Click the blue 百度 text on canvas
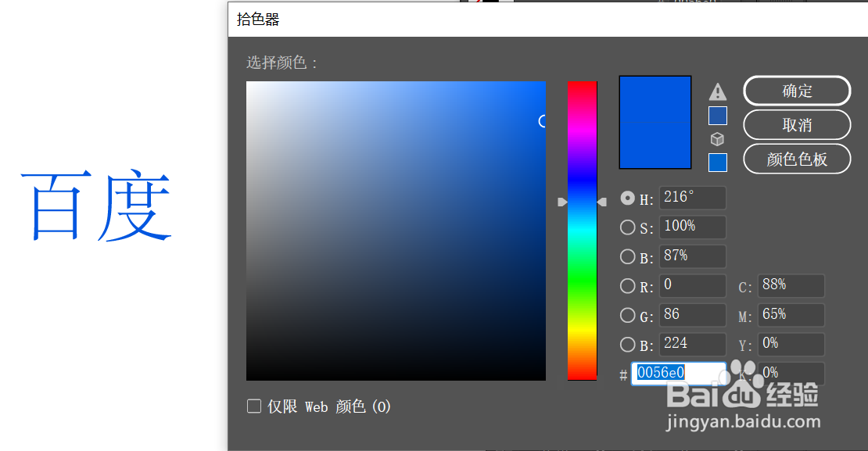868x451 pixels. [96, 206]
